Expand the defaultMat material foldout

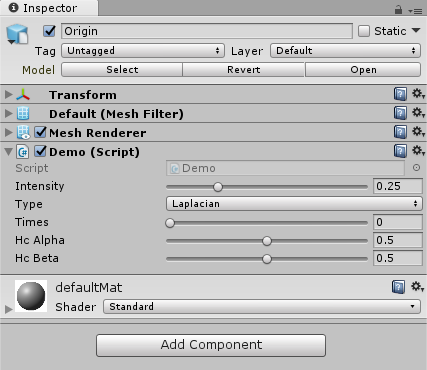click(x=9, y=309)
